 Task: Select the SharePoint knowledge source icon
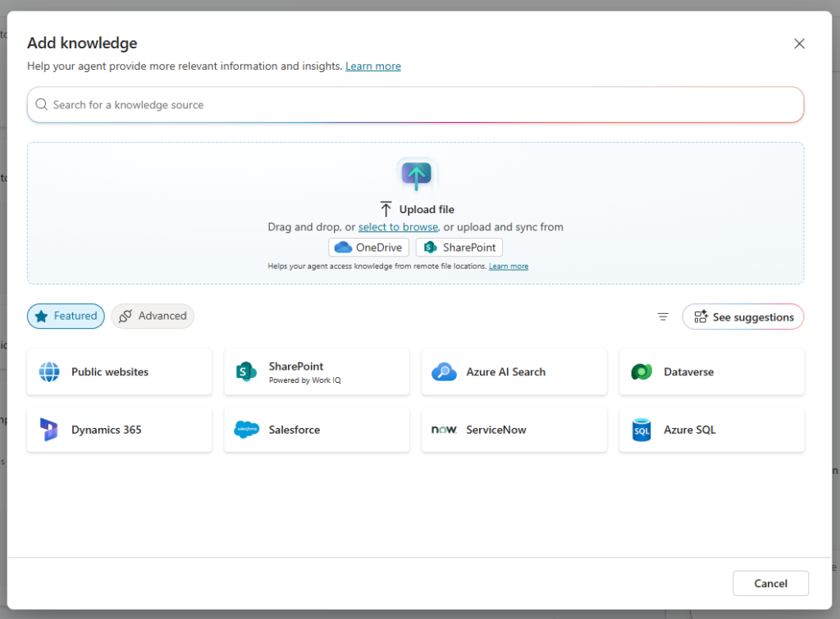(246, 372)
